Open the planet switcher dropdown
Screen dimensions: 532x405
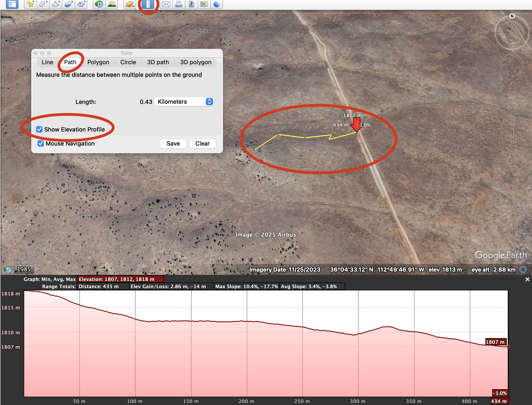pos(130,4)
